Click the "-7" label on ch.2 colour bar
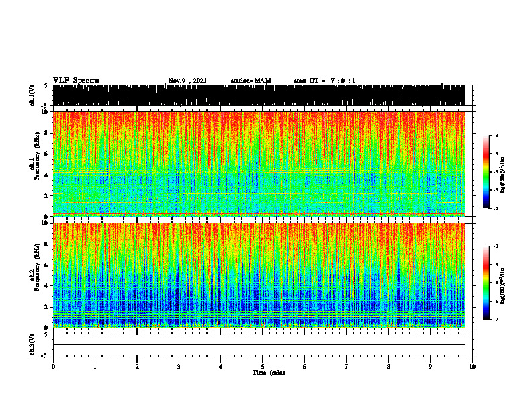The image size is (532, 411). point(496,320)
